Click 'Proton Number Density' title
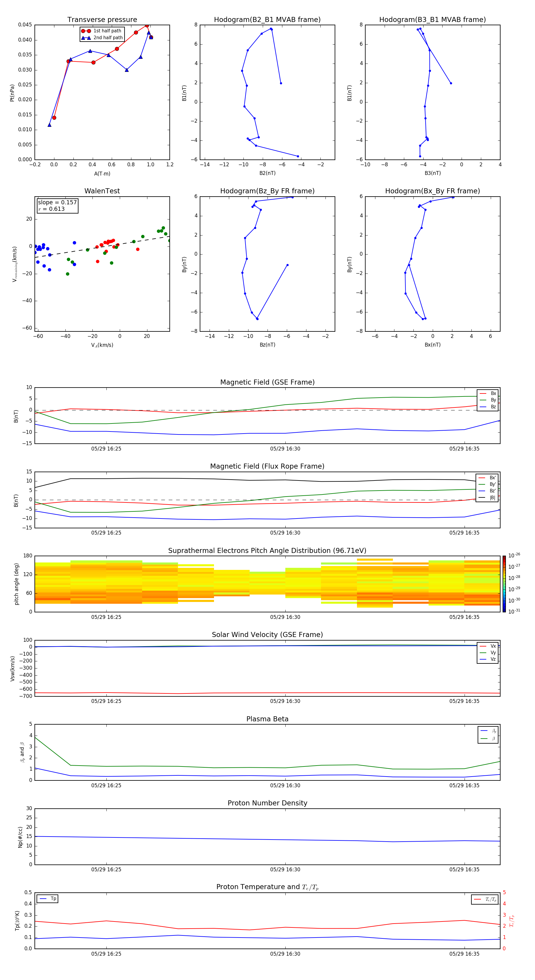 coord(267,803)
